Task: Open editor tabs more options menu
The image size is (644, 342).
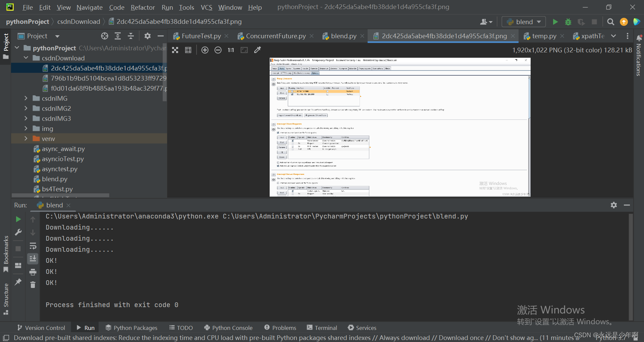Action: [x=627, y=36]
